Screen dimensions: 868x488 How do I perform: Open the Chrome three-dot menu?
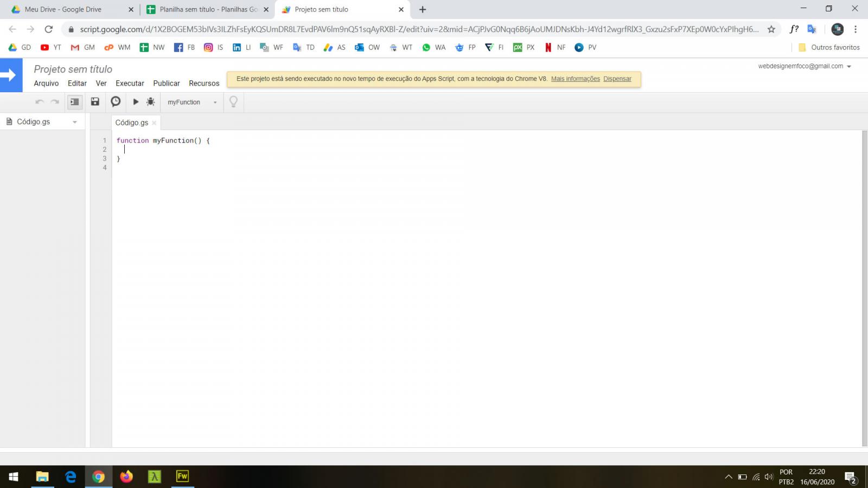coord(856,29)
